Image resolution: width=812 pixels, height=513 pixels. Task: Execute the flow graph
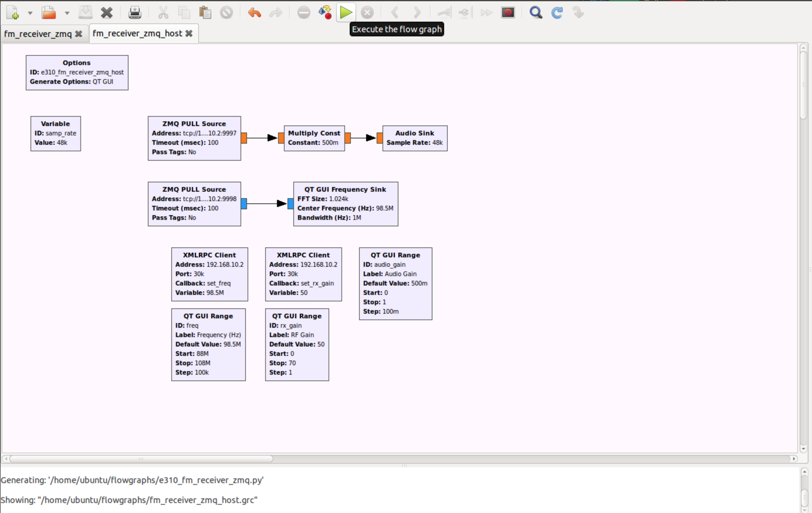(346, 12)
